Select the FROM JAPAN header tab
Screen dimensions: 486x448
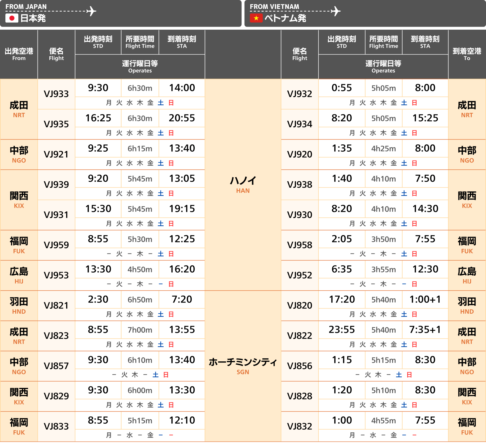tap(120, 13)
